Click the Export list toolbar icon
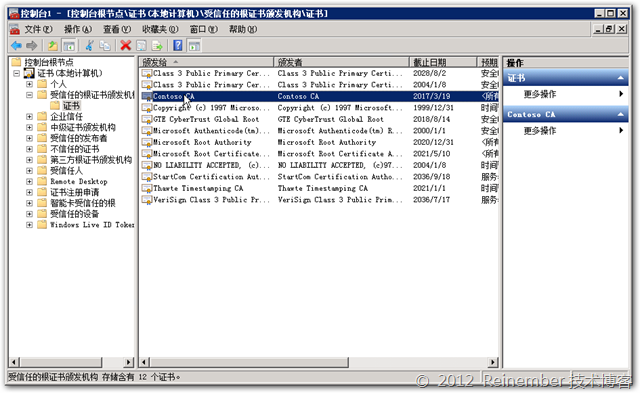640x393 pixels. point(157,46)
